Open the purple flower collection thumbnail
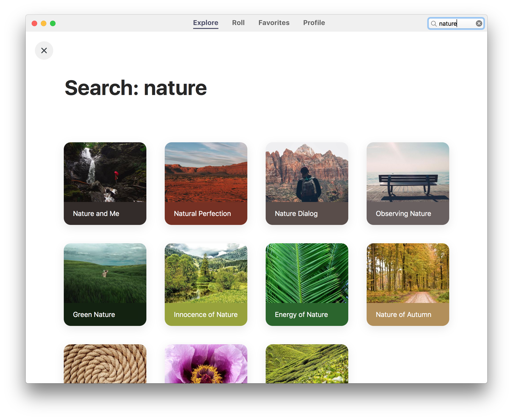This screenshot has height=420, width=513. point(206,364)
